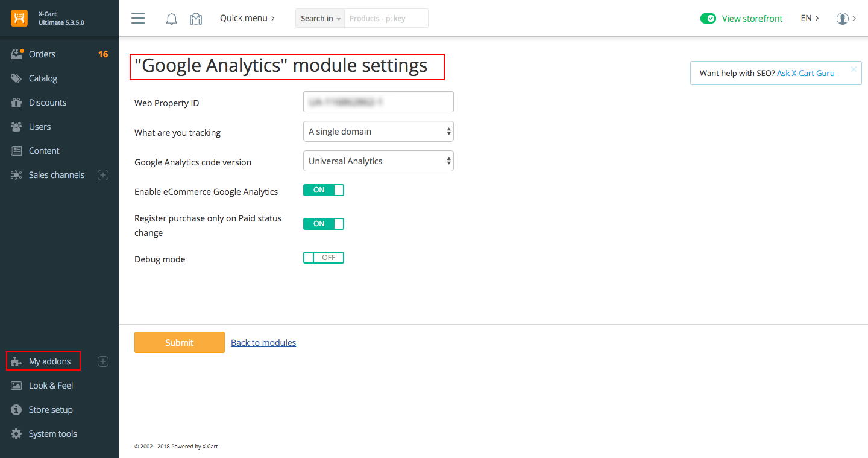This screenshot has height=458, width=868.
Task: Click the Discounts tag icon
Action: coord(17,102)
